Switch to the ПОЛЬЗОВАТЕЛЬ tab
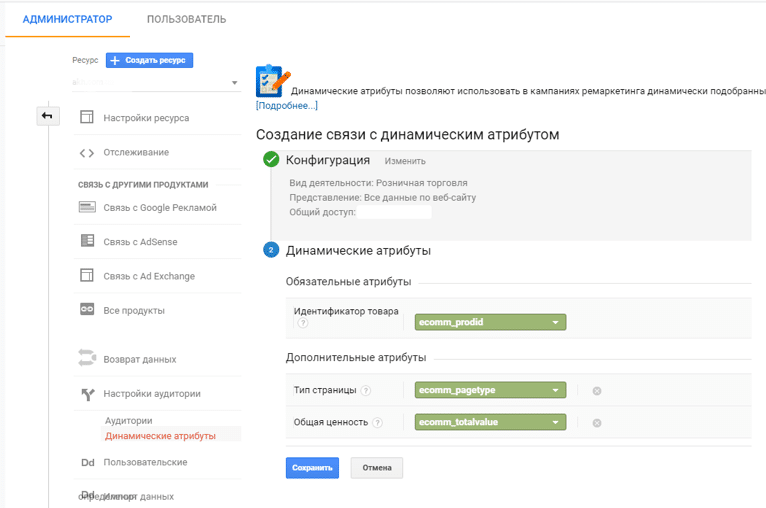Image resolution: width=766 pixels, height=508 pixels. point(187,19)
